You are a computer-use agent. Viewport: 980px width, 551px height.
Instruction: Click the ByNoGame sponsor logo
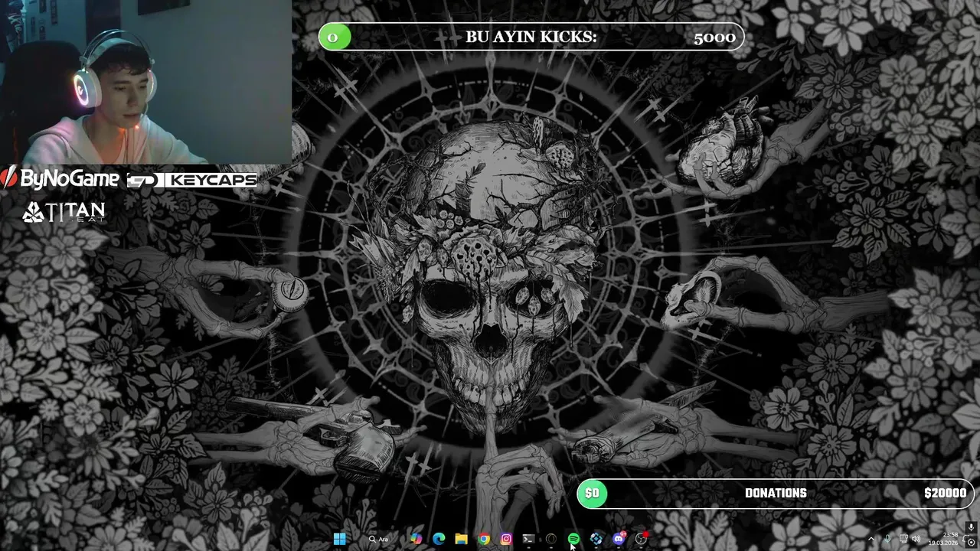point(60,179)
